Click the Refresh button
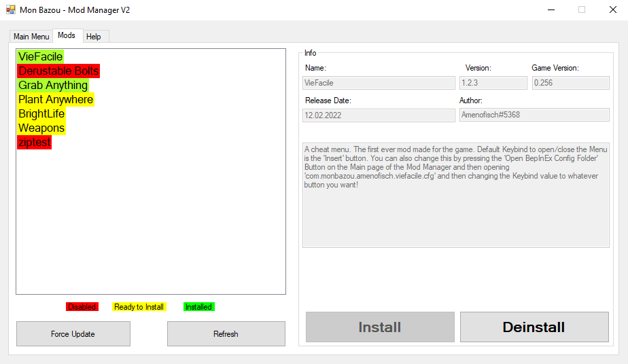This screenshot has width=628, height=364. coord(226,333)
